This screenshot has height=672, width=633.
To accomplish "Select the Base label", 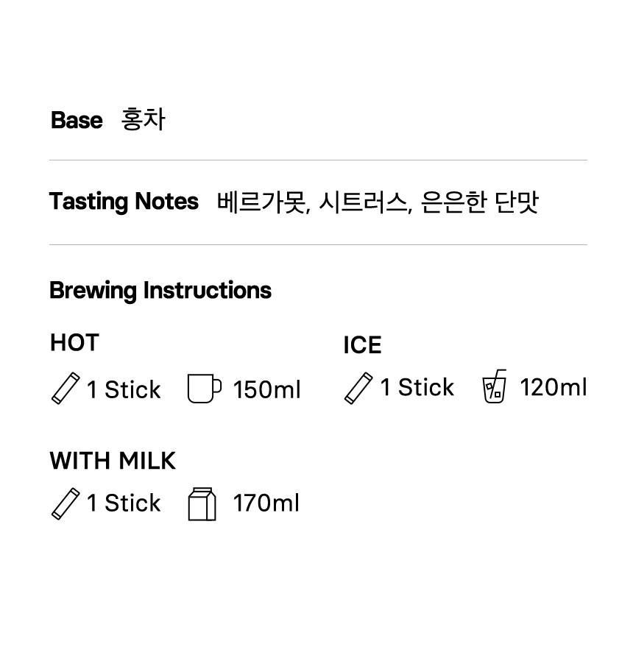I will [77, 120].
